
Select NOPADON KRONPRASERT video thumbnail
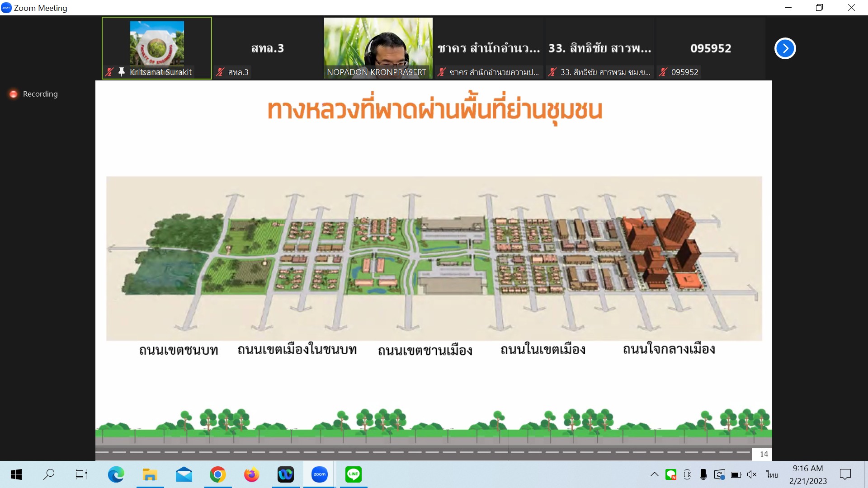[378, 47]
